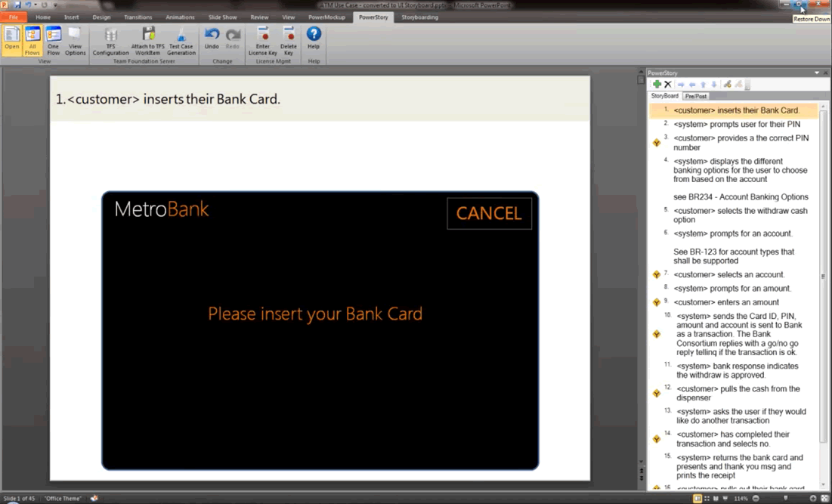Open the Home ribbon tab
Image resolution: width=832 pixels, height=504 pixels.
[43, 17]
